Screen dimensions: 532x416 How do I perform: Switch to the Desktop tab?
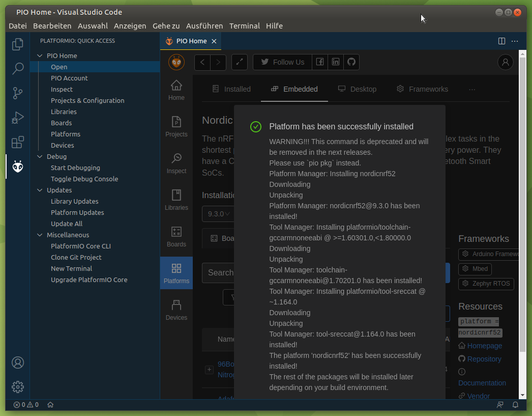pyautogui.click(x=357, y=89)
